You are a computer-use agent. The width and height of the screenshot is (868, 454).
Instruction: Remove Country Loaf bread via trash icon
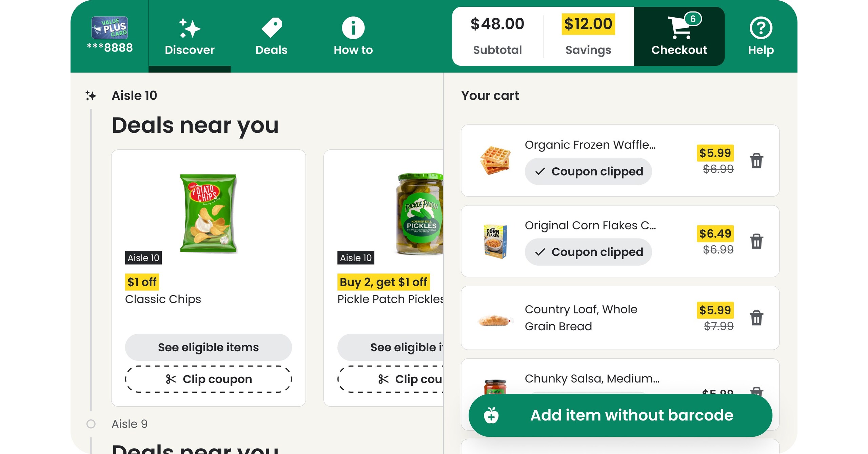(757, 318)
